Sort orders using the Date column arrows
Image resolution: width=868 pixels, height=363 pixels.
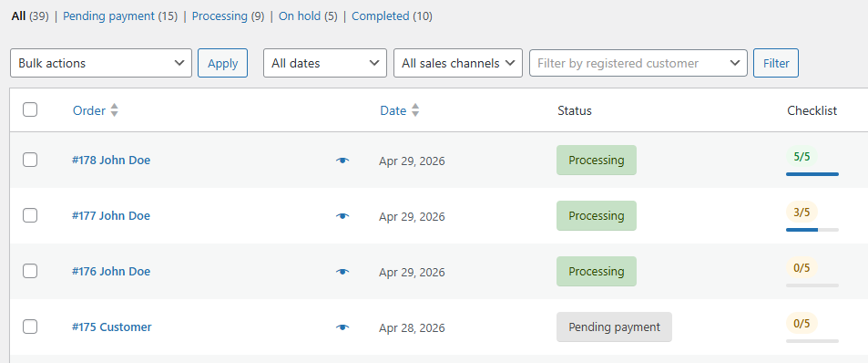coord(415,110)
